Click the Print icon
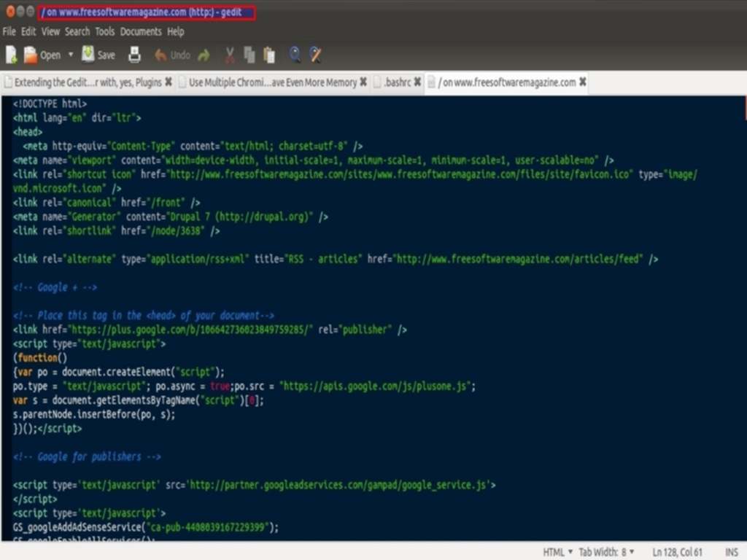The height and width of the screenshot is (560, 747). (x=134, y=55)
